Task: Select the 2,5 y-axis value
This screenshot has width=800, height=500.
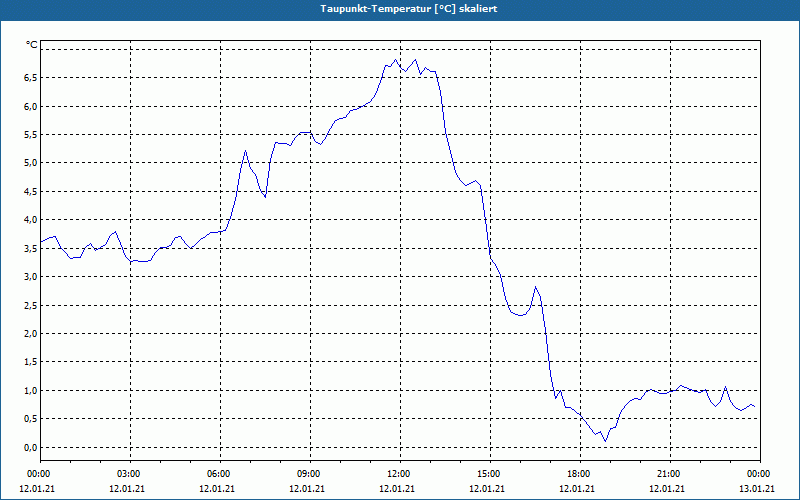Action: (x=31, y=305)
